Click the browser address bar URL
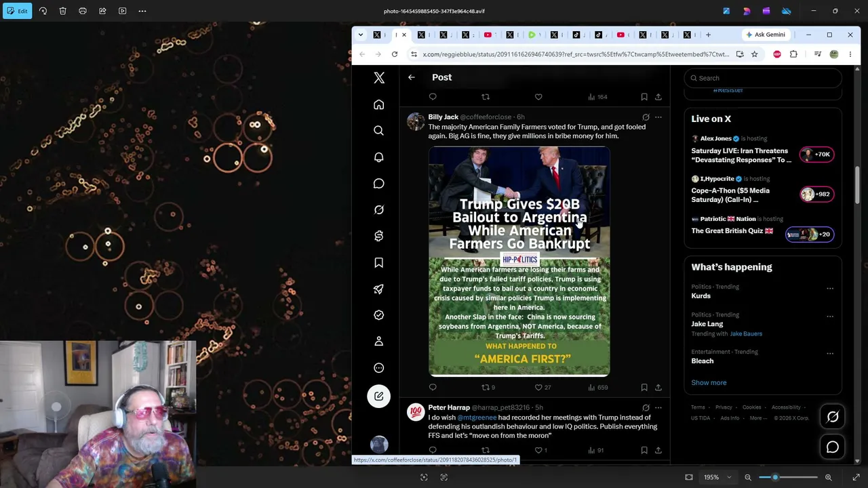This screenshot has width=868, height=488. (x=576, y=54)
